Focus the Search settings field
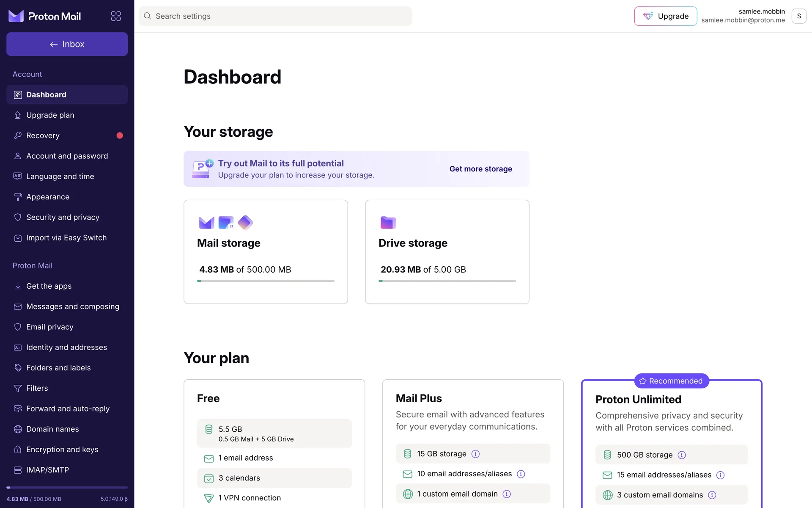The height and width of the screenshot is (508, 812). (x=275, y=16)
